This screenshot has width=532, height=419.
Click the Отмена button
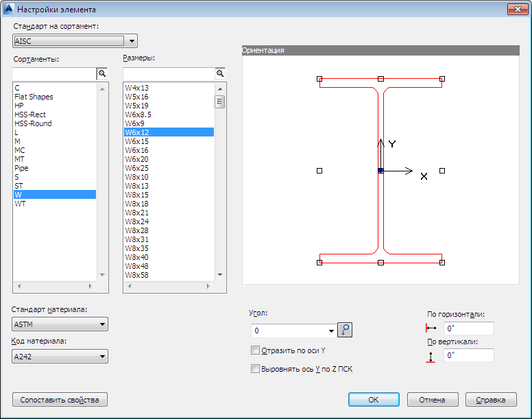click(433, 400)
